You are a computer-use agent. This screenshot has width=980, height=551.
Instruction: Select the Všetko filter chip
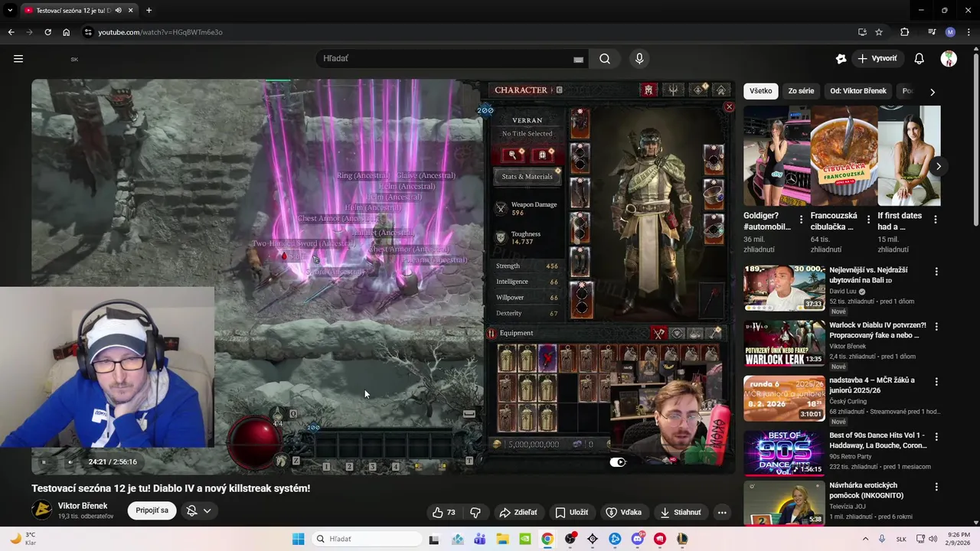click(761, 91)
